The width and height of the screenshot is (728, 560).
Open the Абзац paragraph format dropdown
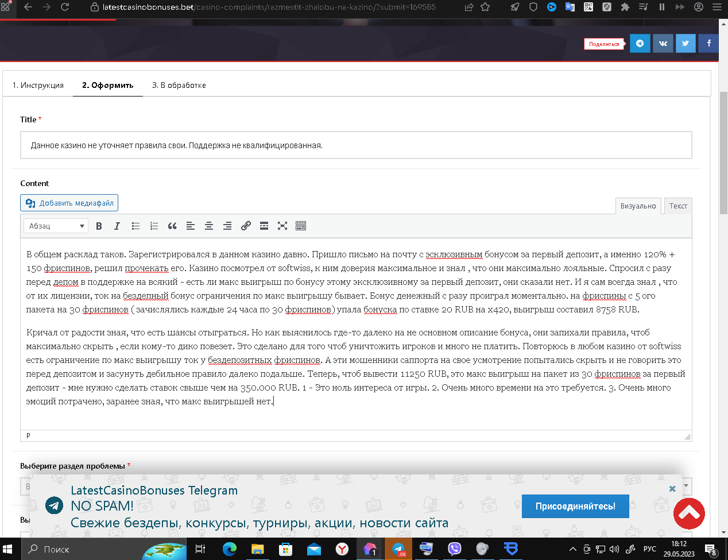(x=56, y=226)
